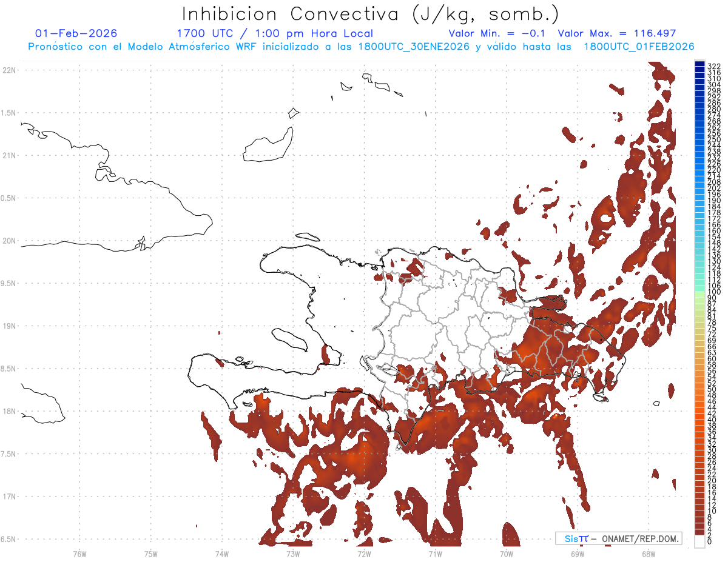Click the 70W longitude label

tap(506, 553)
